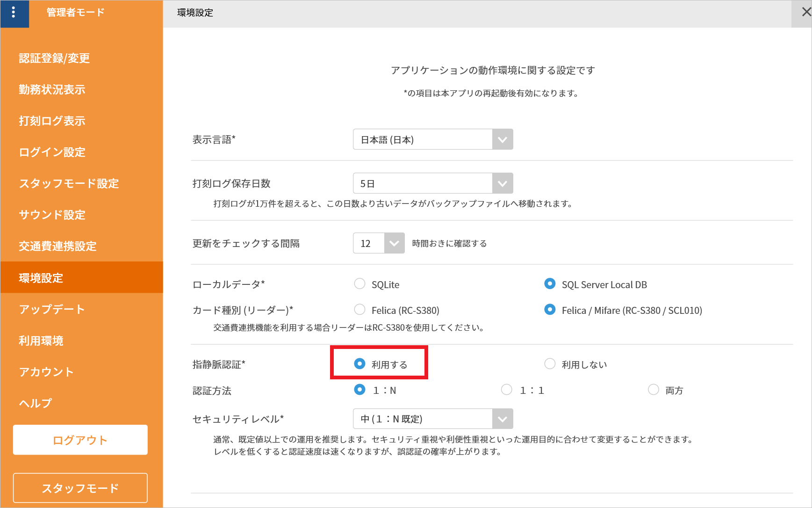This screenshot has width=812, height=508.
Task: Open the 打刻ログ保存日数 dropdown
Action: (503, 183)
